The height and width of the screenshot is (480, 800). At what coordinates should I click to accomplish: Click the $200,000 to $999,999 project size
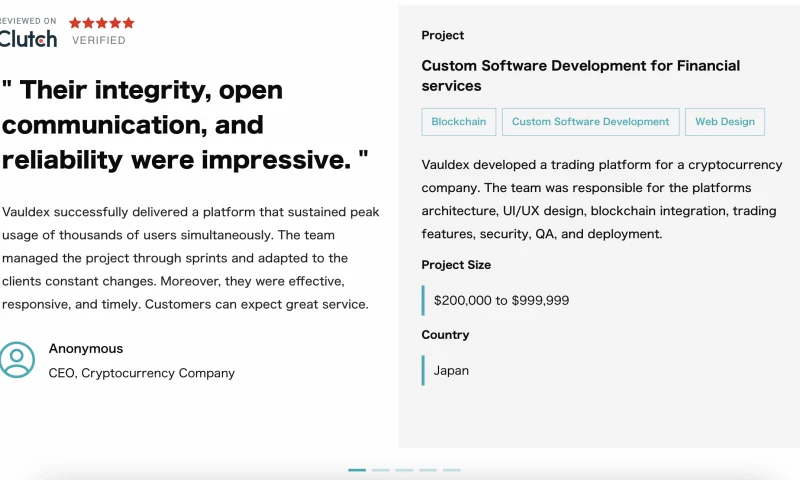coord(501,300)
